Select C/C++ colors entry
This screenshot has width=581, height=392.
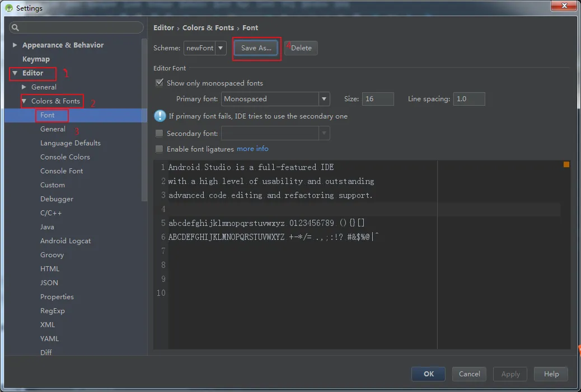point(51,213)
